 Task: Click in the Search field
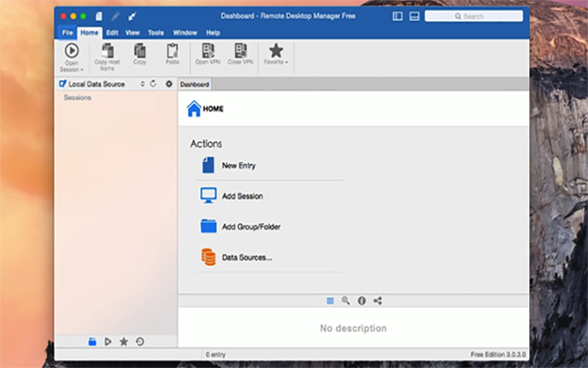(473, 16)
